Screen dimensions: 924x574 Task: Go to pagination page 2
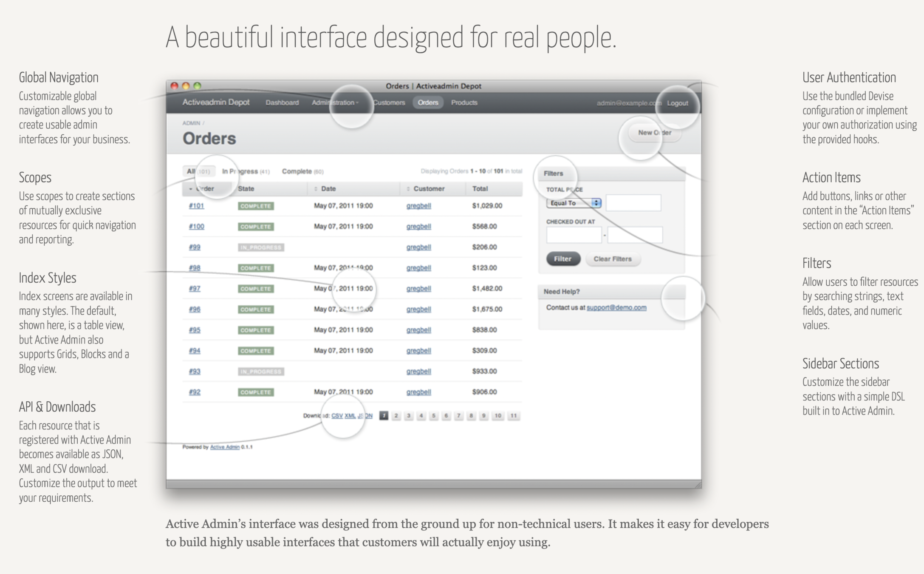[x=396, y=416]
